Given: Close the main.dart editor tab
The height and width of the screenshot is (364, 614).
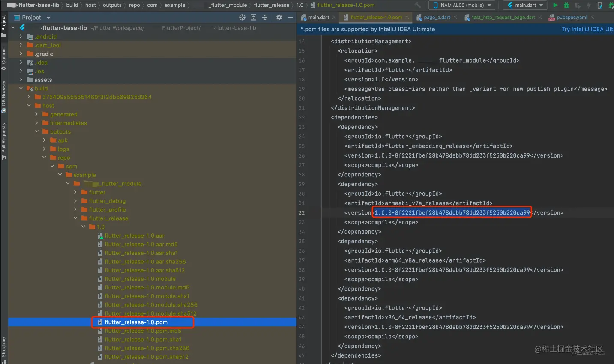Looking at the screenshot, I should 334,18.
